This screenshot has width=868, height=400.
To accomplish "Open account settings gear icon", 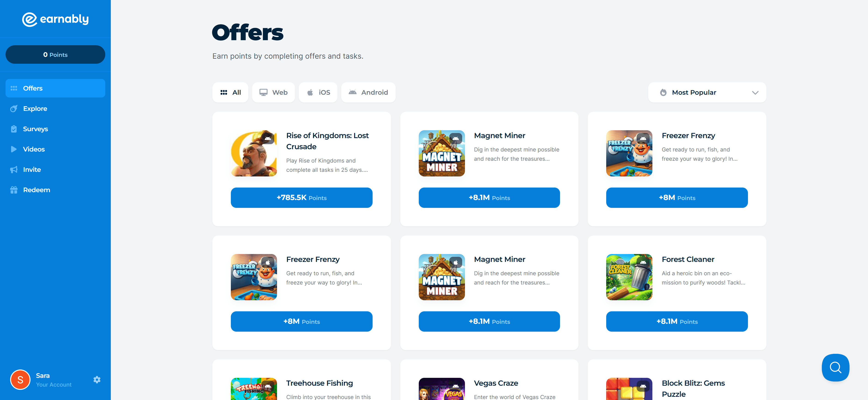I will pyautogui.click(x=97, y=380).
